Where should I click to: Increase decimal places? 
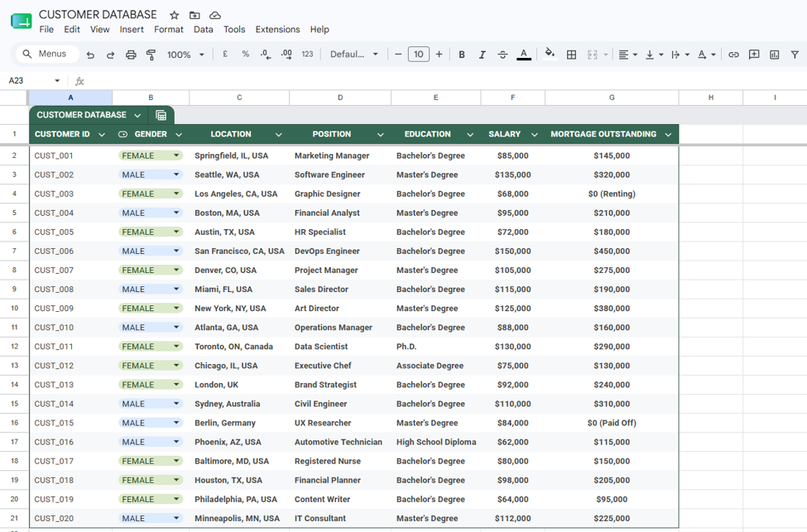(x=286, y=54)
